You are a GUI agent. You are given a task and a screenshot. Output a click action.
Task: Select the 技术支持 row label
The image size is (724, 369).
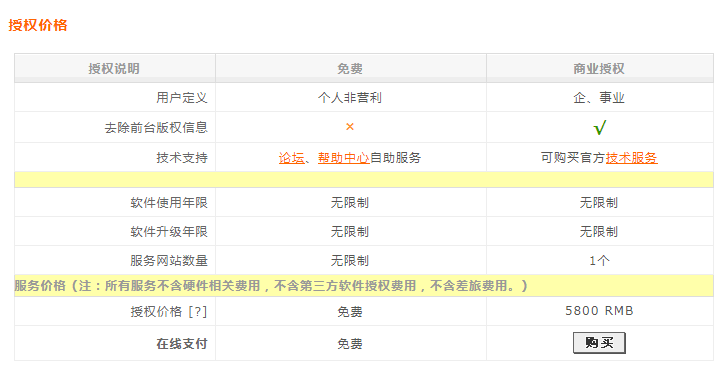[x=182, y=157]
